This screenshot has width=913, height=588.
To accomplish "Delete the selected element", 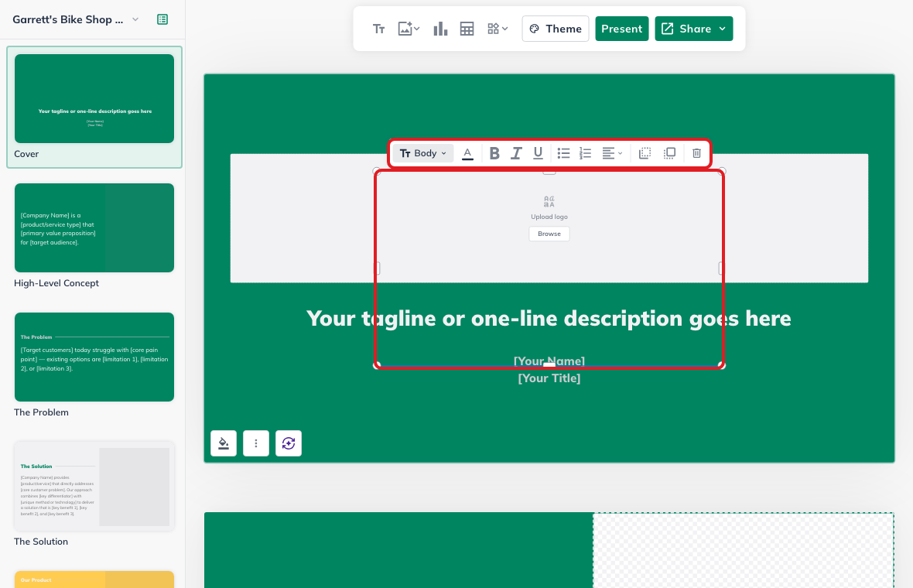I will [696, 153].
